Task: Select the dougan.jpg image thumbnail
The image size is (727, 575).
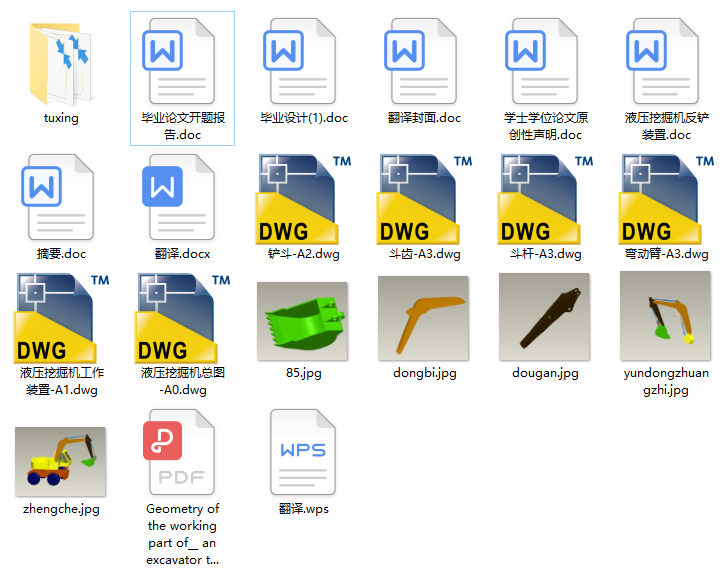Action: point(545,318)
